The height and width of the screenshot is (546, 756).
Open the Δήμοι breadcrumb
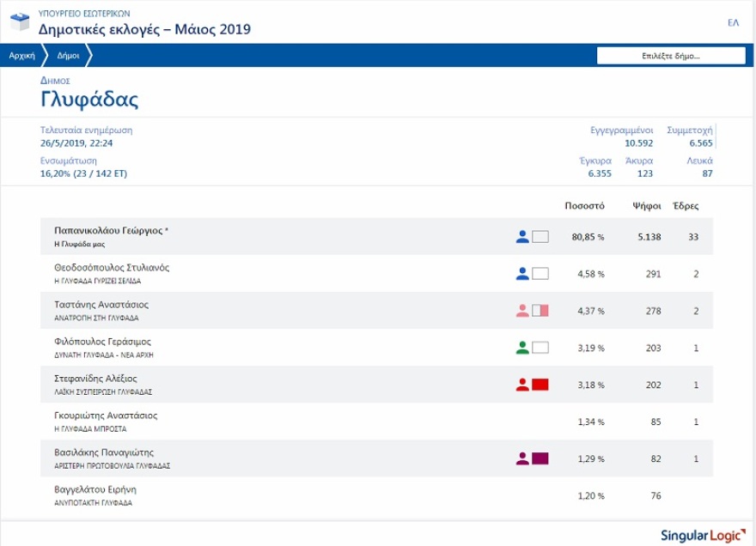(68, 55)
